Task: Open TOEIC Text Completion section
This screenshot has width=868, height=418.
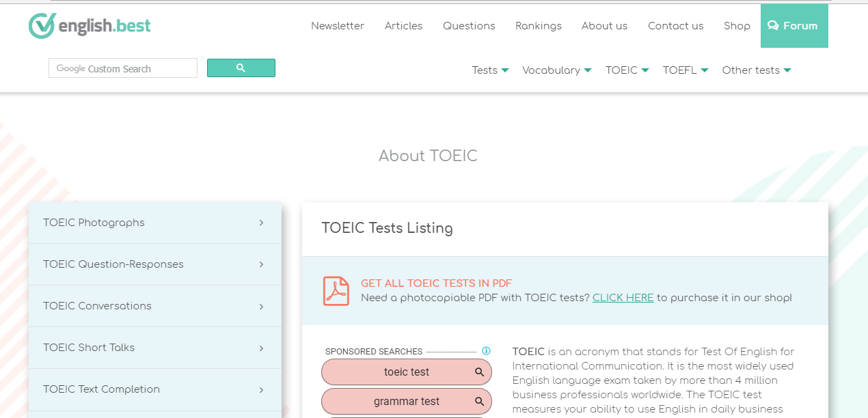Action: tap(101, 389)
